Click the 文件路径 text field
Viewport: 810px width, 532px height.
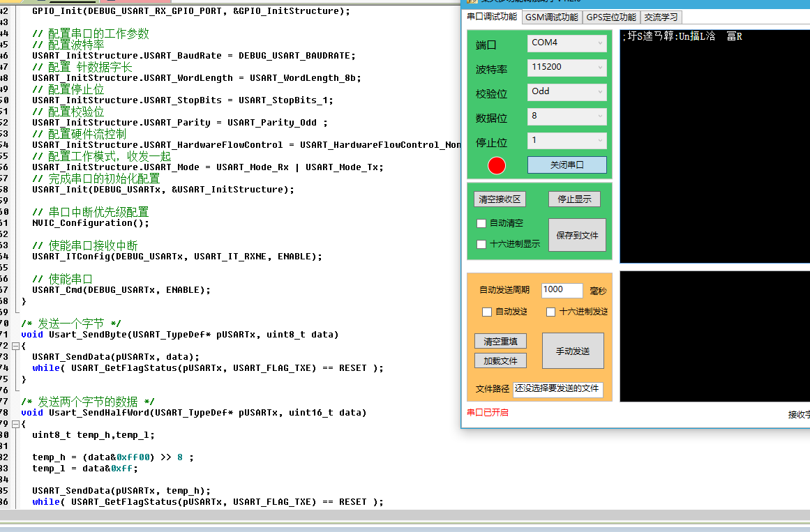point(557,389)
